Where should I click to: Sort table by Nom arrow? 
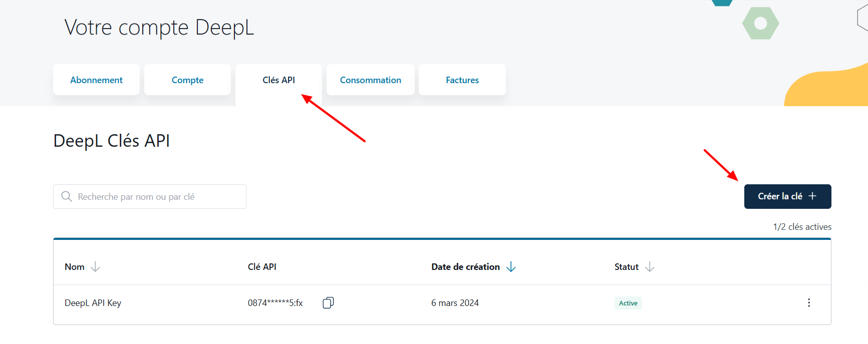(x=95, y=267)
